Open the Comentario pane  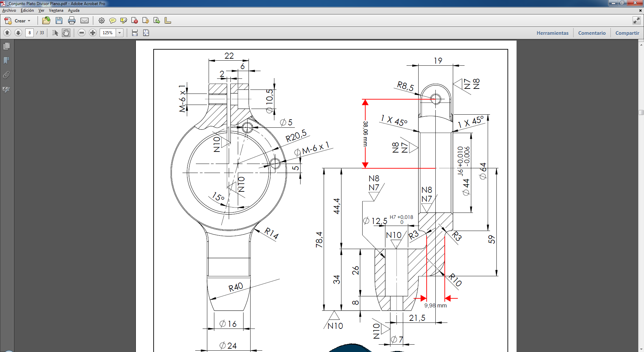pos(592,33)
